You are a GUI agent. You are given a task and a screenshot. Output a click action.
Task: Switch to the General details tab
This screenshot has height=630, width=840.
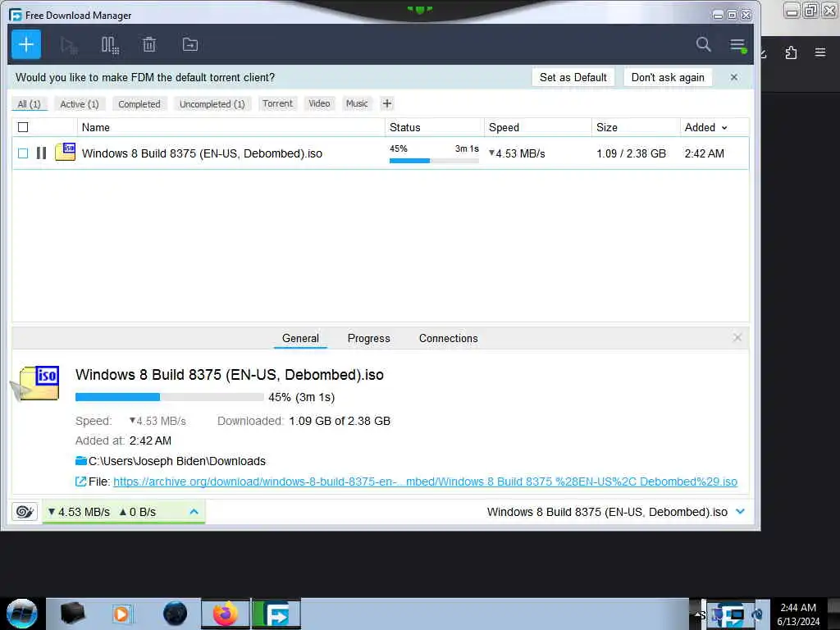click(x=300, y=339)
